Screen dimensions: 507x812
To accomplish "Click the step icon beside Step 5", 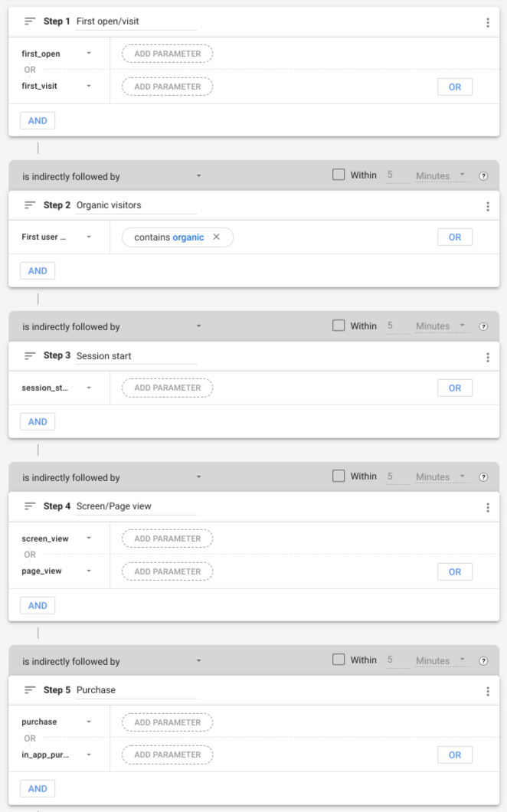I will point(30,690).
